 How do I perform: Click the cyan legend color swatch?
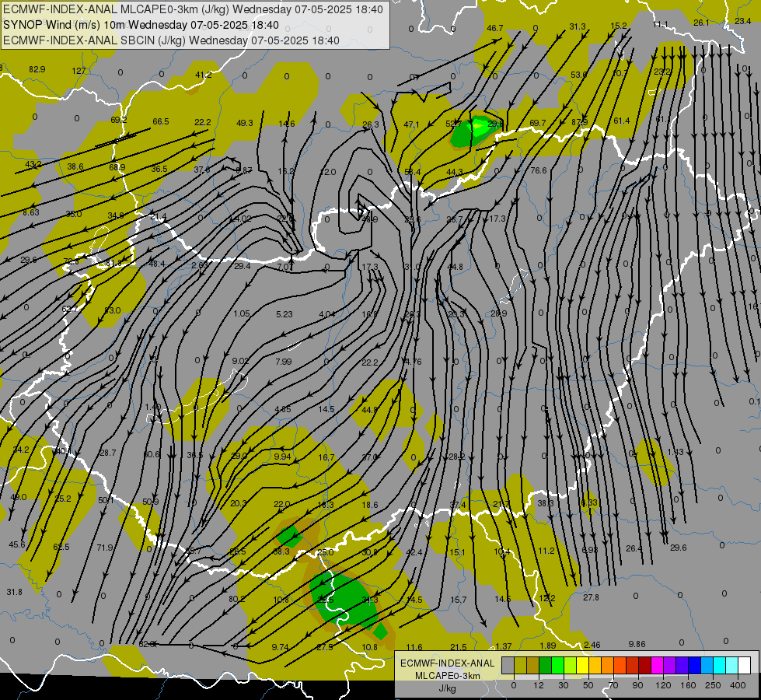(719, 665)
